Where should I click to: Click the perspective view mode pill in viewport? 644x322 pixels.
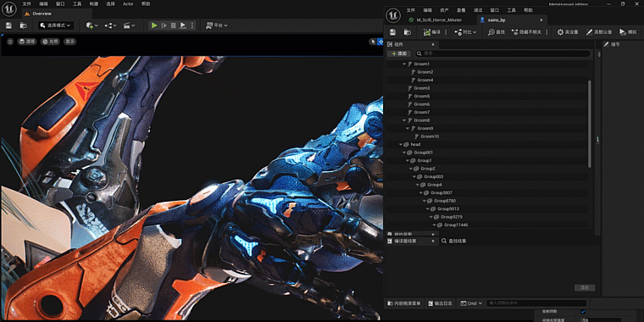pos(27,42)
